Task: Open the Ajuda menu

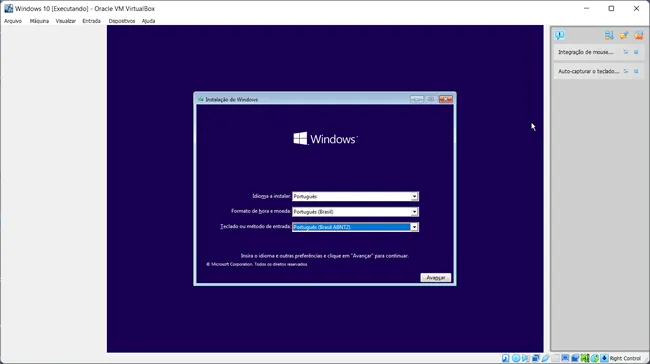Action: pyautogui.click(x=148, y=21)
